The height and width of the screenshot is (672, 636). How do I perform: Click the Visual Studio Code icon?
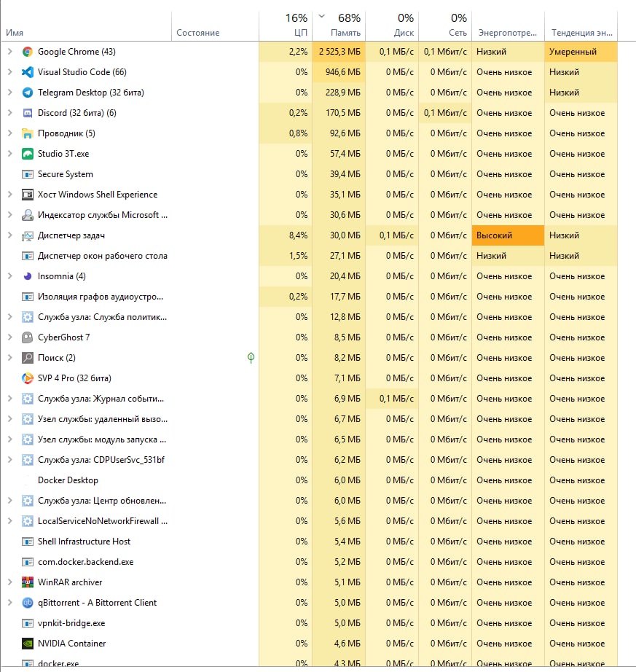[28, 72]
